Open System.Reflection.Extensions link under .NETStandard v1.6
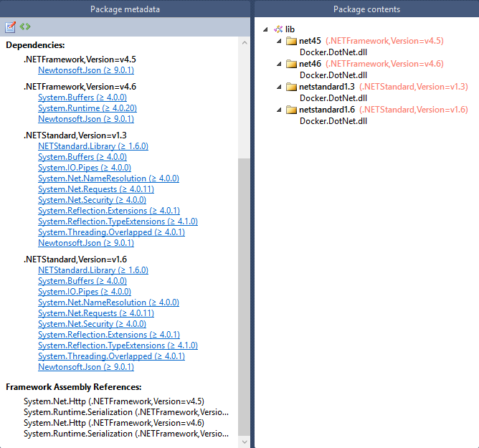479x448 pixels. 109,335
